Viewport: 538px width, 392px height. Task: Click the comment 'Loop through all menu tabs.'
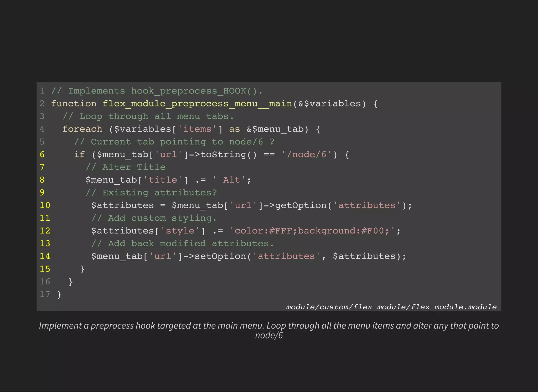[x=148, y=116]
